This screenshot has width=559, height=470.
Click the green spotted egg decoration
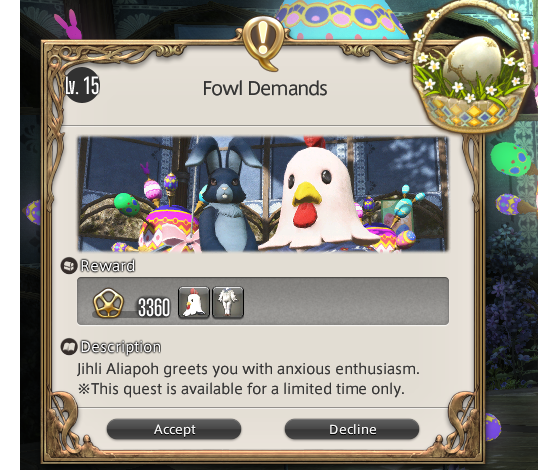[511, 159]
